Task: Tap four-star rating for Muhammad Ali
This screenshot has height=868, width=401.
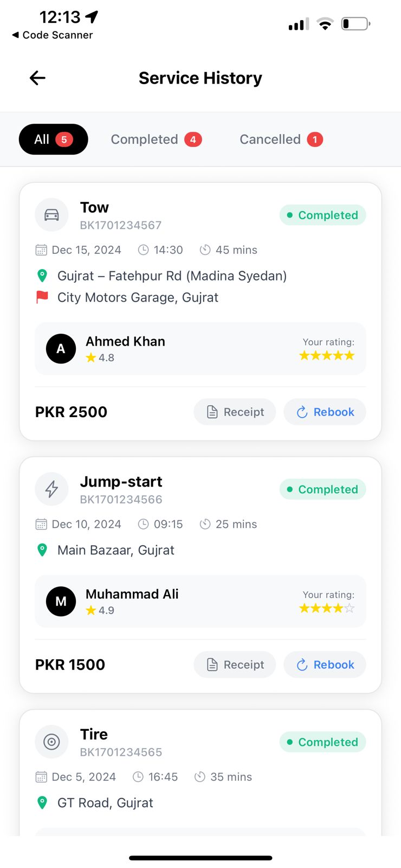Action: tap(327, 608)
